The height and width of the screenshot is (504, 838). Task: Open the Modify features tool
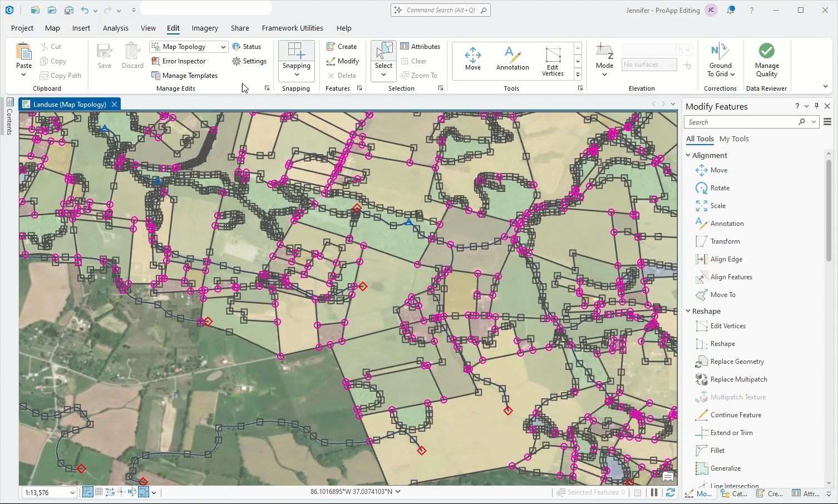pyautogui.click(x=343, y=61)
